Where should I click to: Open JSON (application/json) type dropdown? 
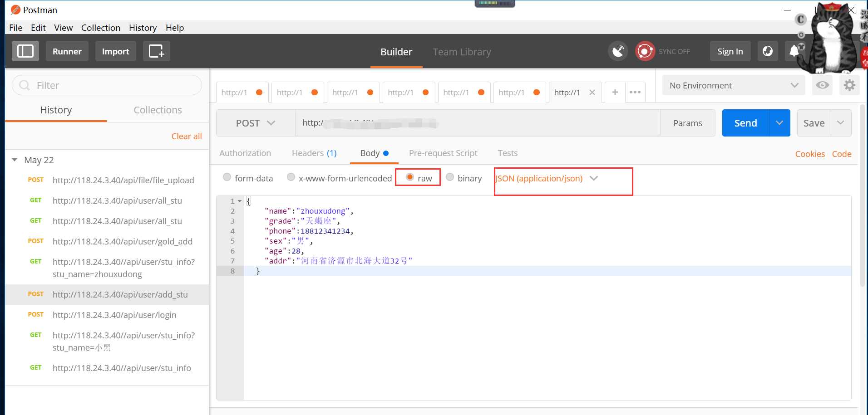click(x=547, y=178)
